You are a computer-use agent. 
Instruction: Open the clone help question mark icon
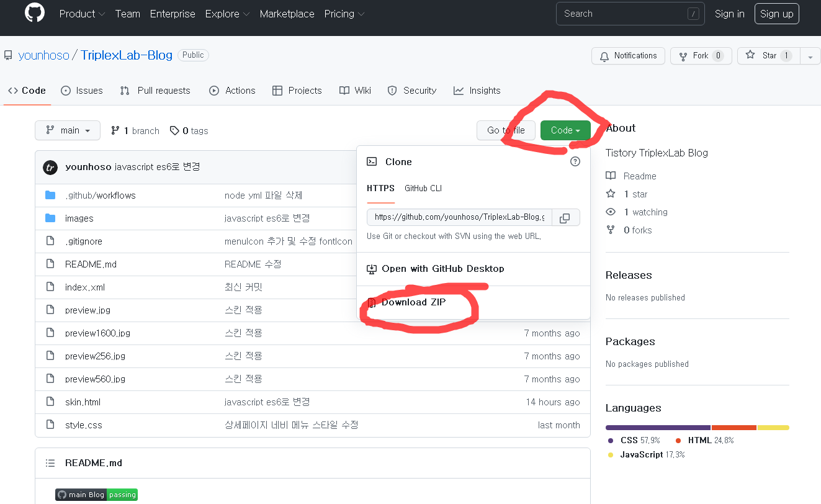(x=575, y=161)
